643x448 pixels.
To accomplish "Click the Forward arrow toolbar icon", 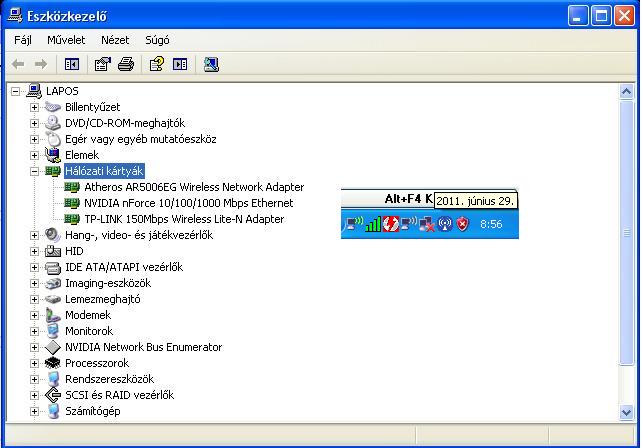I will pos(41,64).
